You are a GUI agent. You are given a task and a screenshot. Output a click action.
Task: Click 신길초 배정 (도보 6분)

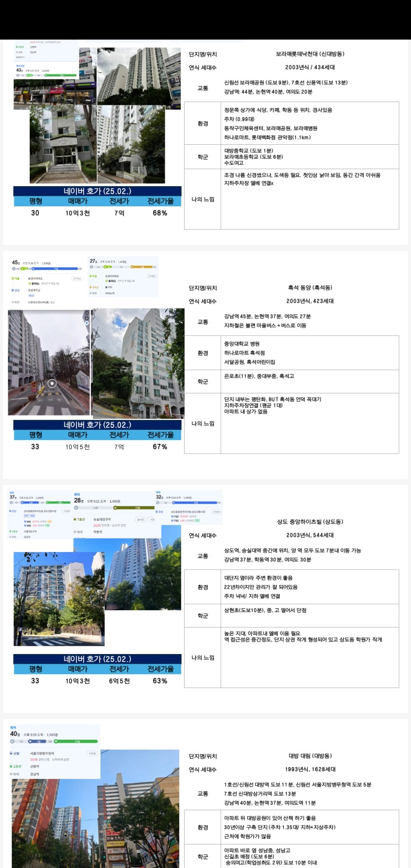[x=249, y=856]
